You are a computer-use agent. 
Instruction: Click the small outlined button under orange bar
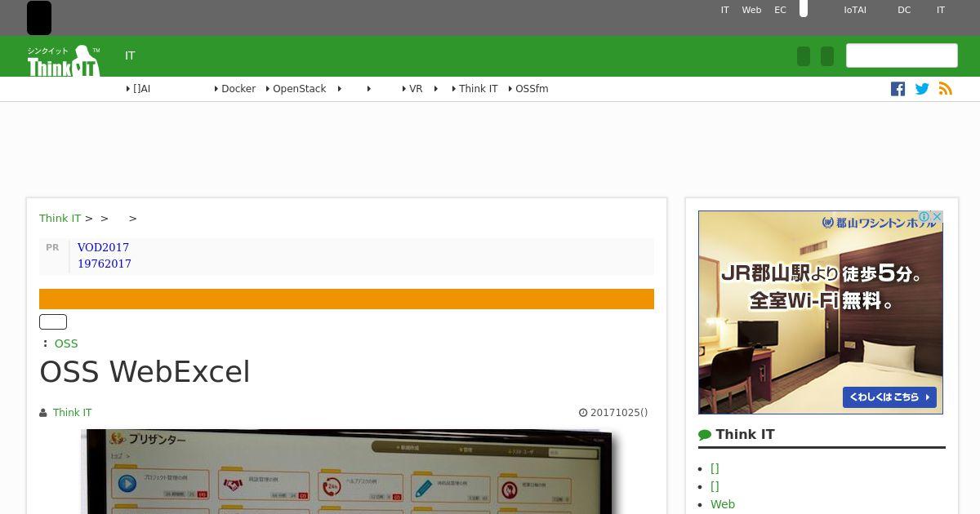tap(53, 322)
